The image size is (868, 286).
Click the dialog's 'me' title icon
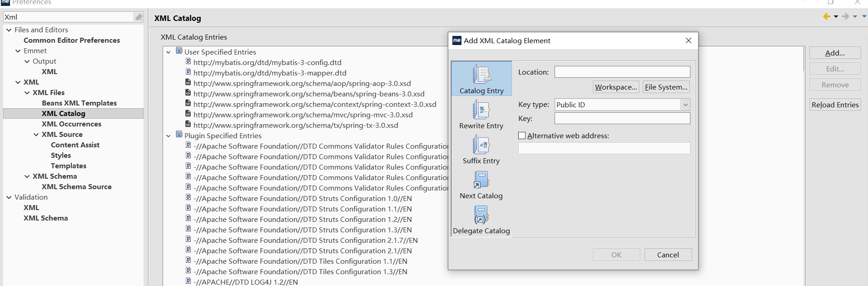click(457, 40)
